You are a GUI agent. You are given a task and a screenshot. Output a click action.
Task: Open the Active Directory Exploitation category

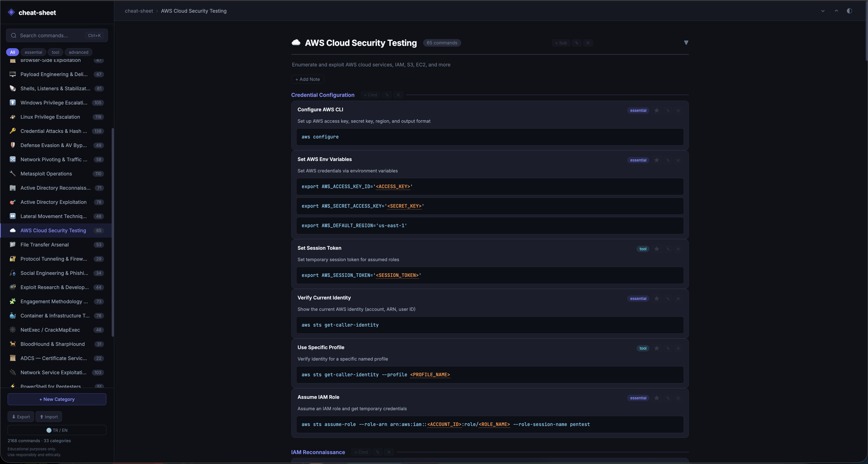[56, 202]
